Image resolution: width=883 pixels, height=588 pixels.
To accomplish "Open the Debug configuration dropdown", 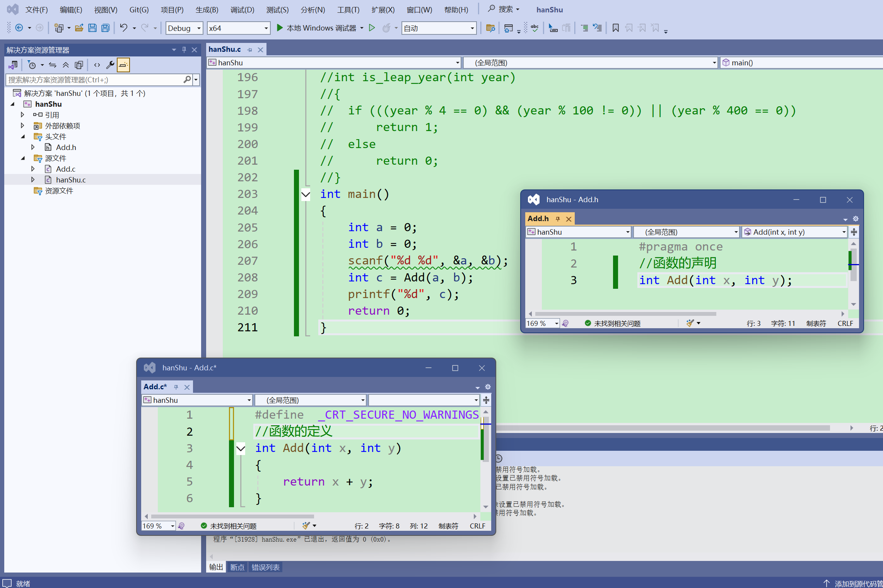I will (x=184, y=28).
